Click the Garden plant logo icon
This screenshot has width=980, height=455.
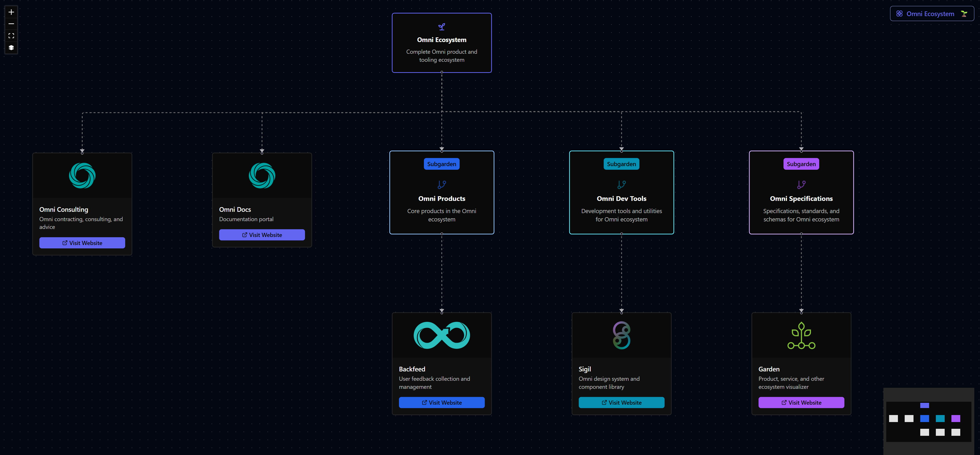click(x=801, y=335)
